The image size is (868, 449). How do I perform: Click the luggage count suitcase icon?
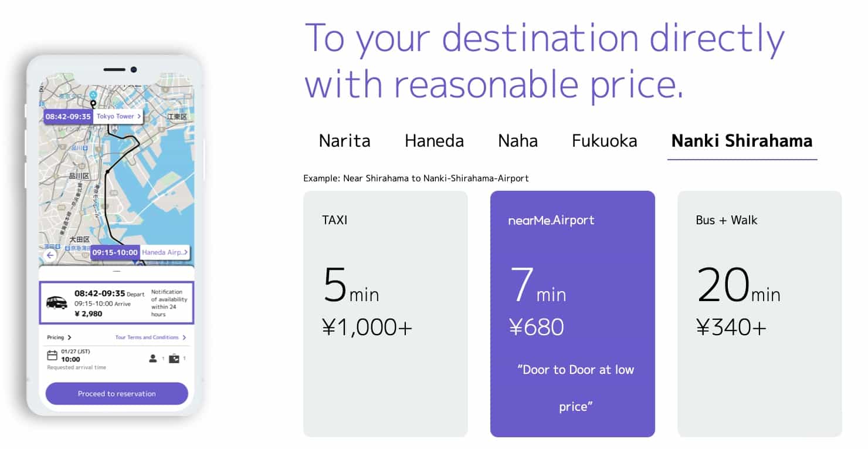[174, 359]
